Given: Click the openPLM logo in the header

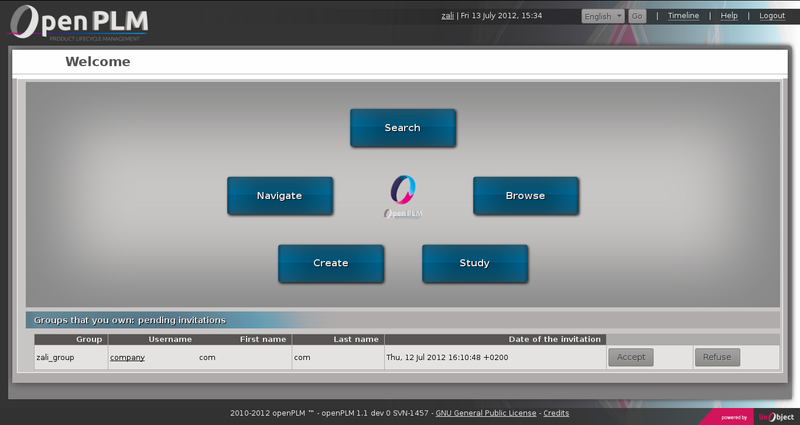Looking at the screenshot, I should pos(80,22).
